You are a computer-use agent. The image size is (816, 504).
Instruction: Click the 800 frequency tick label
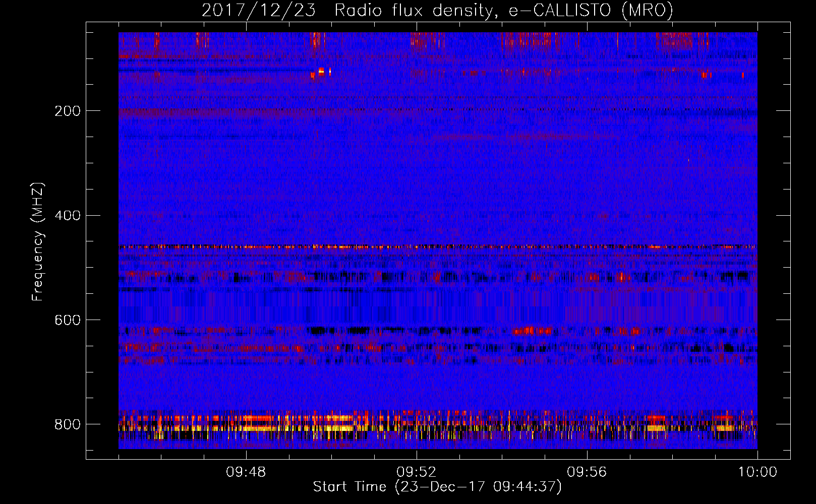coord(67,424)
